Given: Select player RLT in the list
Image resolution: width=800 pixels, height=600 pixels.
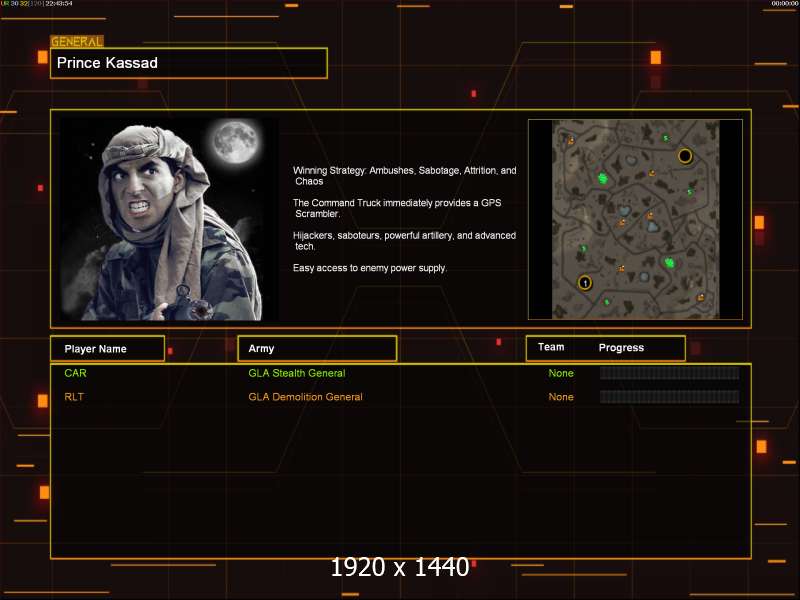Looking at the screenshot, I should pos(74,397).
